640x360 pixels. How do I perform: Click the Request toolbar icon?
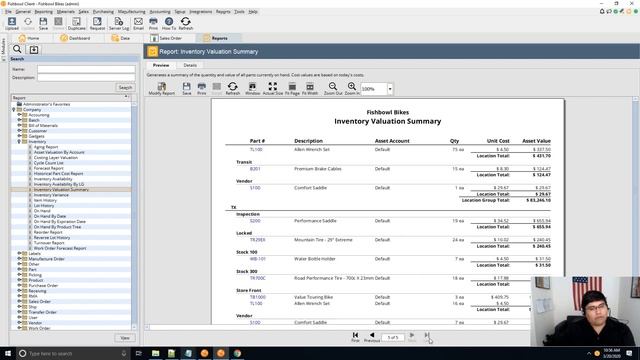[x=97, y=23]
